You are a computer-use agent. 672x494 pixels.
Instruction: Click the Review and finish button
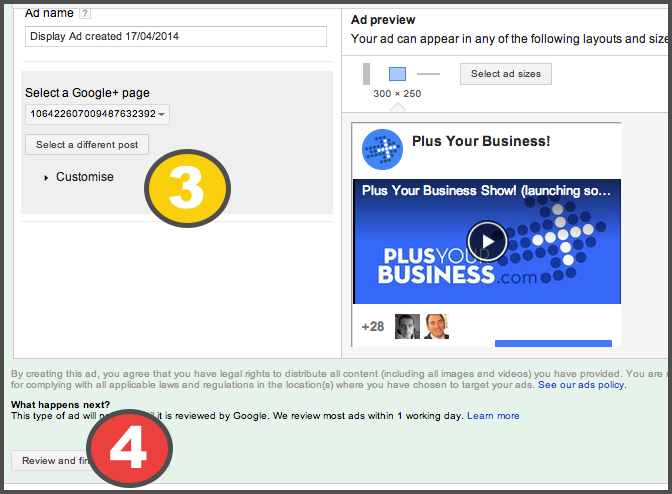pos(91,461)
